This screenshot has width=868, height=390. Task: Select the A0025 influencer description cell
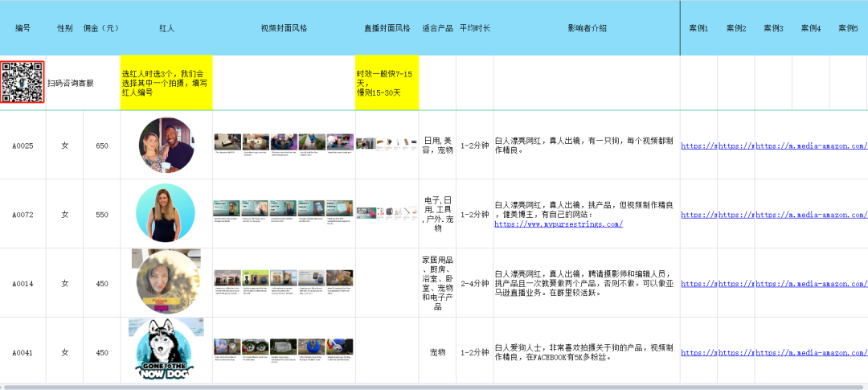587,145
